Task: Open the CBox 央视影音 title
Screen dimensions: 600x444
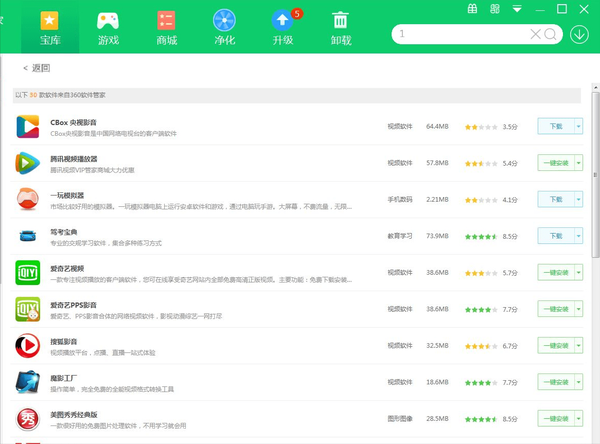Action: click(x=73, y=122)
